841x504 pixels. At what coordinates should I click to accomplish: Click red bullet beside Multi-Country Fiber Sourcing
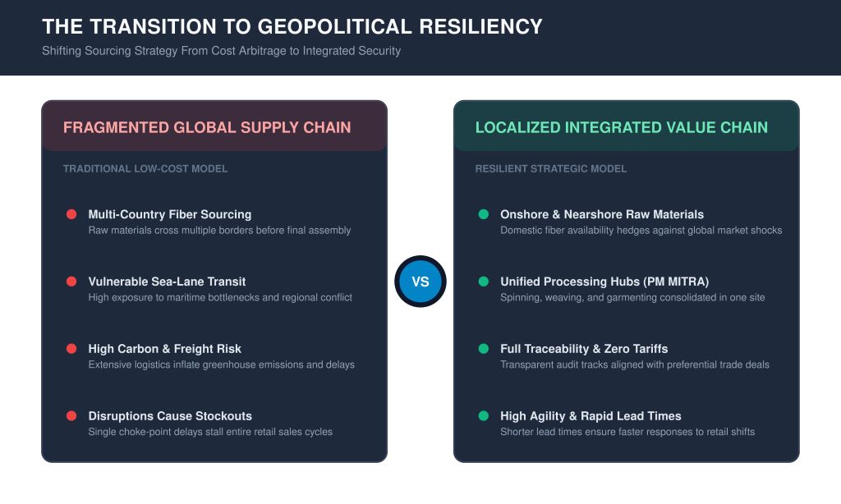tap(71, 214)
